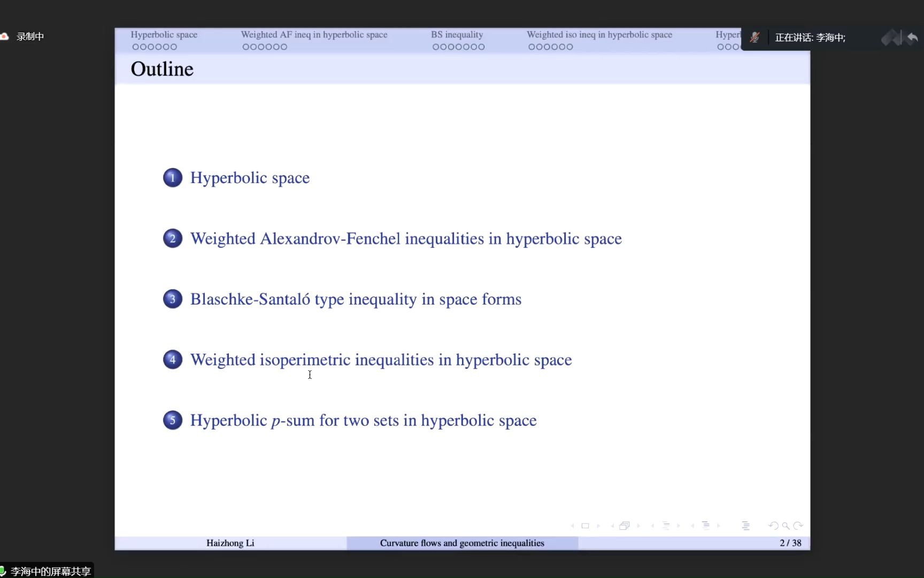Click the blue number 2 bullet
The width and height of the screenshot is (924, 578).
[x=173, y=238]
